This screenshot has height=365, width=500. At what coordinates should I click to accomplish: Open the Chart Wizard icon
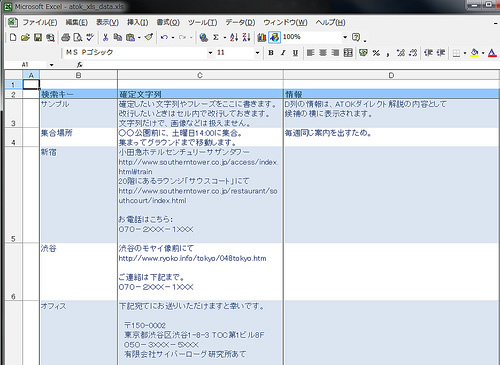tap(262, 37)
